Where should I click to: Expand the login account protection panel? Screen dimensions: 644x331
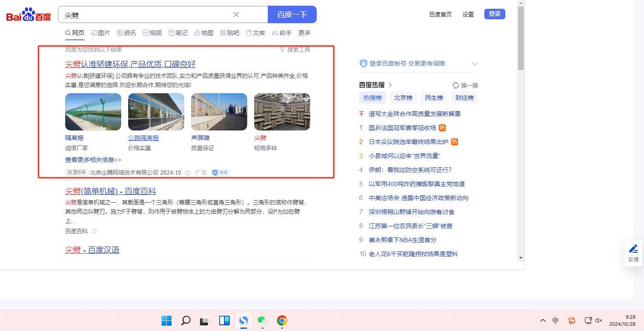tap(475, 64)
